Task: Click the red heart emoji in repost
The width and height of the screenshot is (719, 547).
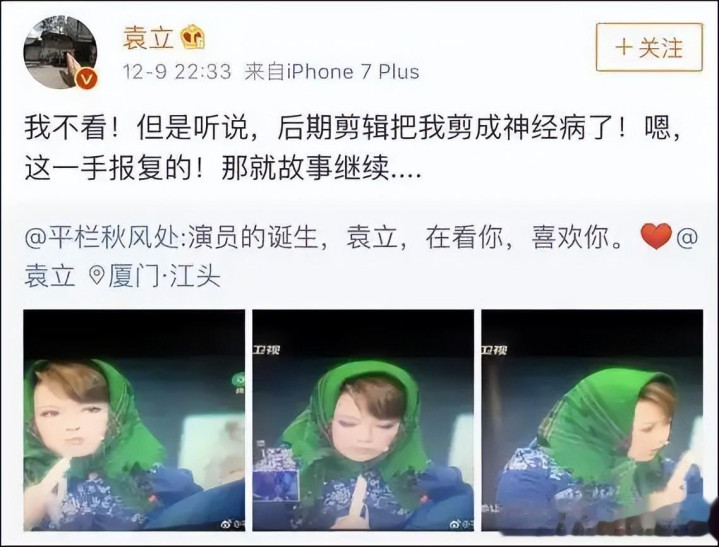Action: 656,237
